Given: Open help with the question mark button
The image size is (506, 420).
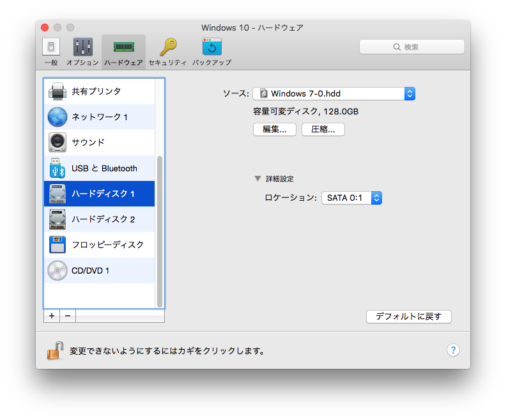Looking at the screenshot, I should tap(453, 350).
